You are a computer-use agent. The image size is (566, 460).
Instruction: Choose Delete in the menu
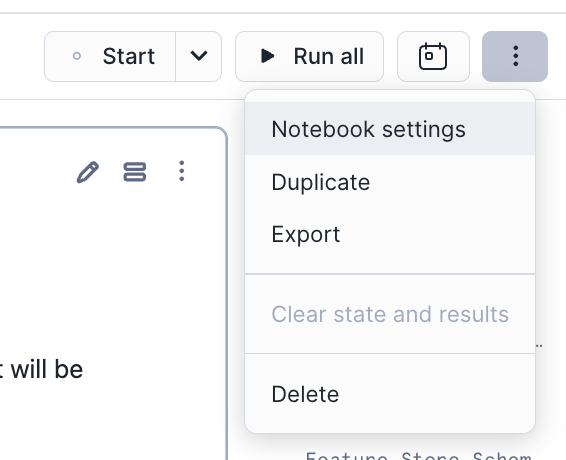[390, 394]
